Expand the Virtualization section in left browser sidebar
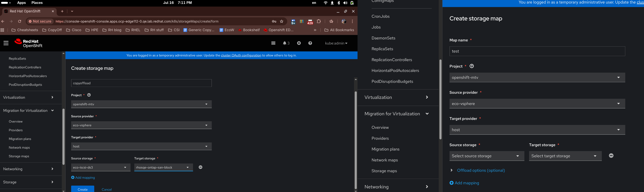The height and width of the screenshot is (192, 644). pos(31,97)
